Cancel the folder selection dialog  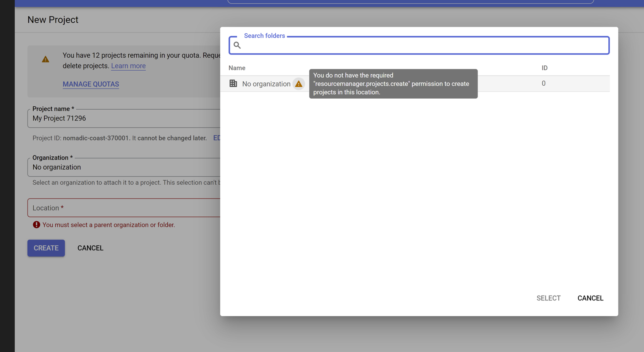[590, 298]
